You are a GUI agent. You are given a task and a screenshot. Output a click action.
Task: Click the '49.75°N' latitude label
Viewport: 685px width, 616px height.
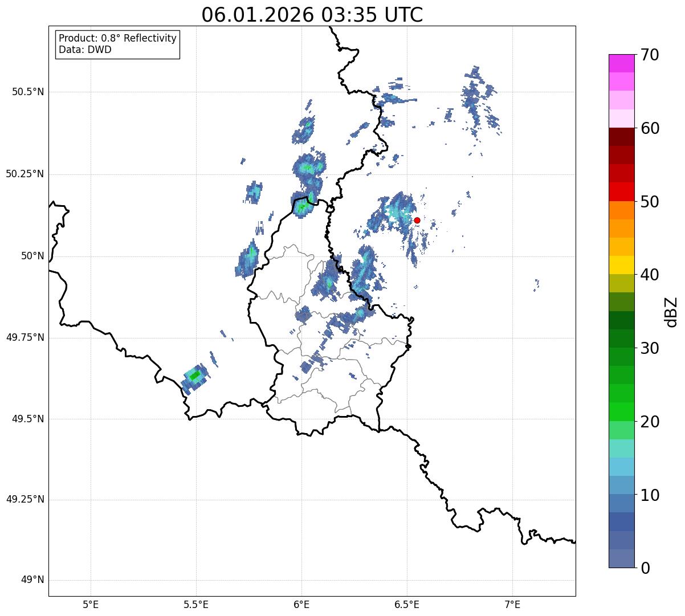tap(25, 337)
